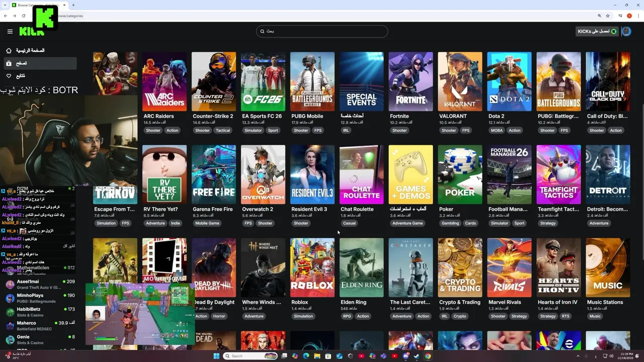The width and height of the screenshot is (644, 362).
Task: Open the hamburger sidebar menu
Action: [x=10, y=31]
